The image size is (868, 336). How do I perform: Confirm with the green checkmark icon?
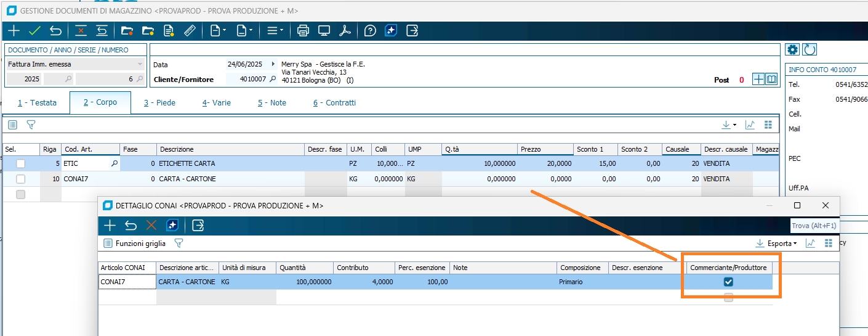(34, 30)
